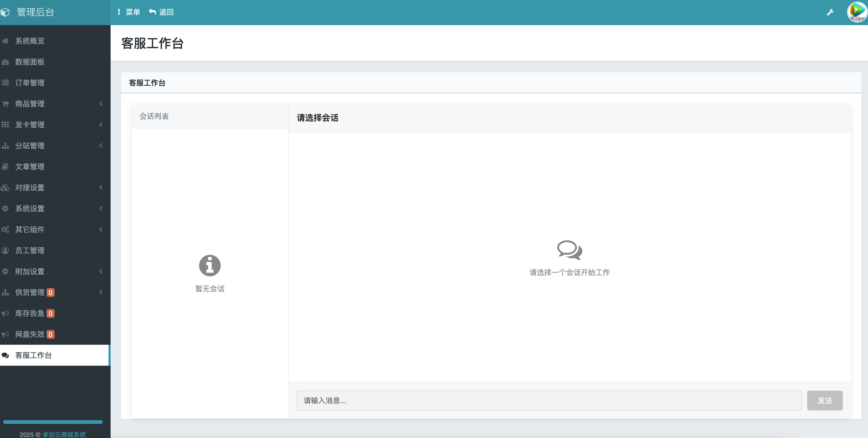Expand the 发卡管理 submenu arrow
The height and width of the screenshot is (438, 868).
point(101,125)
